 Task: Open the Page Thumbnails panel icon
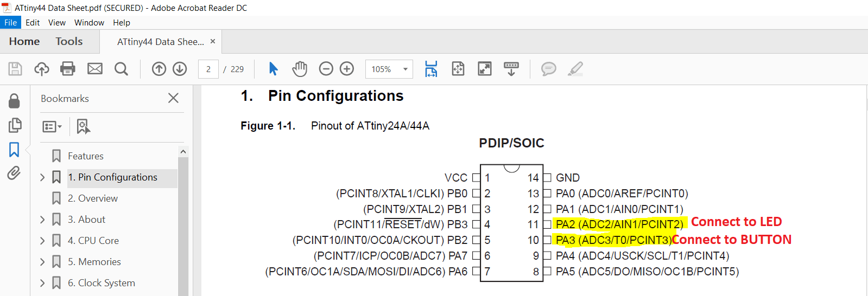(15, 125)
